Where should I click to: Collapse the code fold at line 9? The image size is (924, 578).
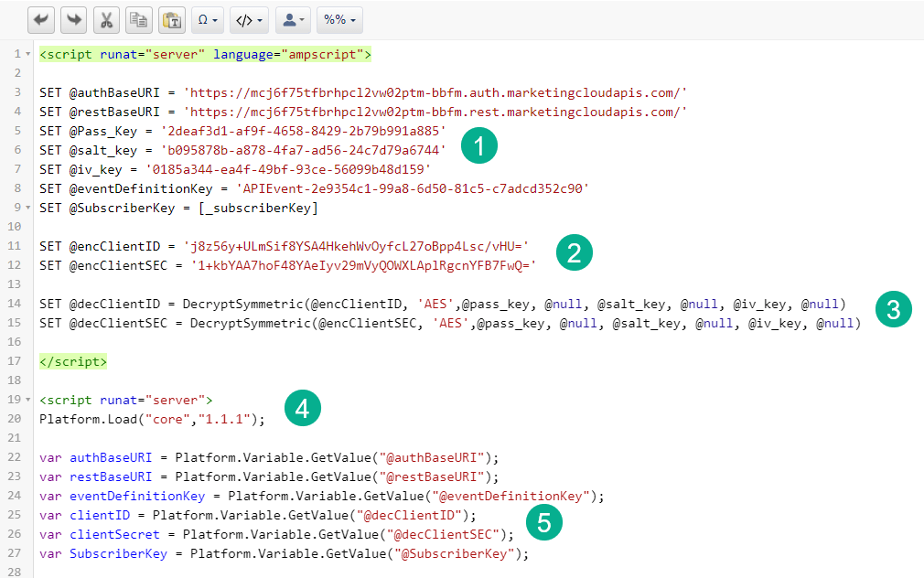pos(27,208)
